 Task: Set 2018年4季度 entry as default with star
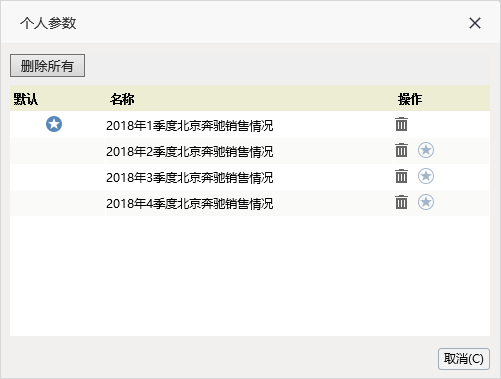(x=426, y=202)
